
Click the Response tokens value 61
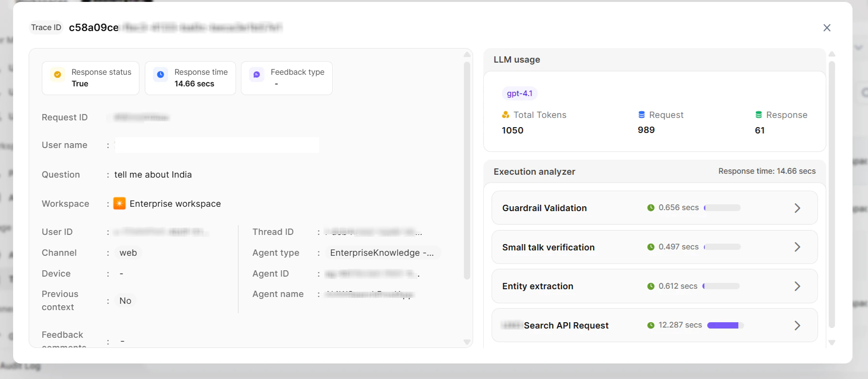point(760,131)
